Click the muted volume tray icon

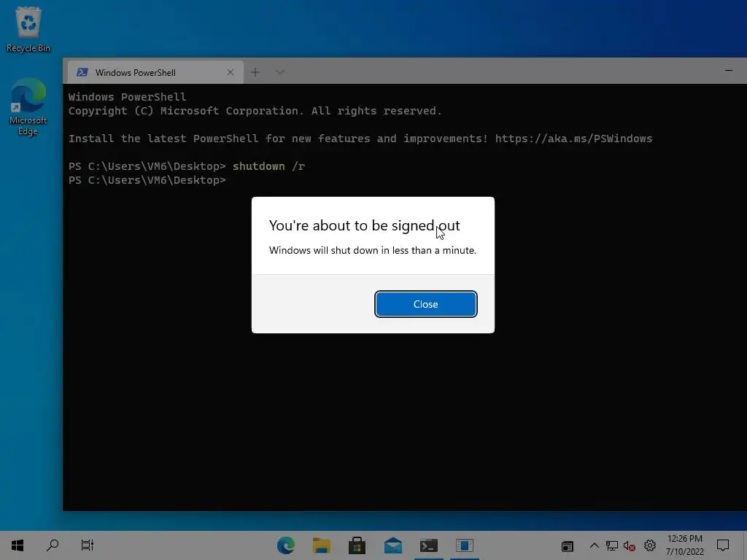click(x=630, y=545)
